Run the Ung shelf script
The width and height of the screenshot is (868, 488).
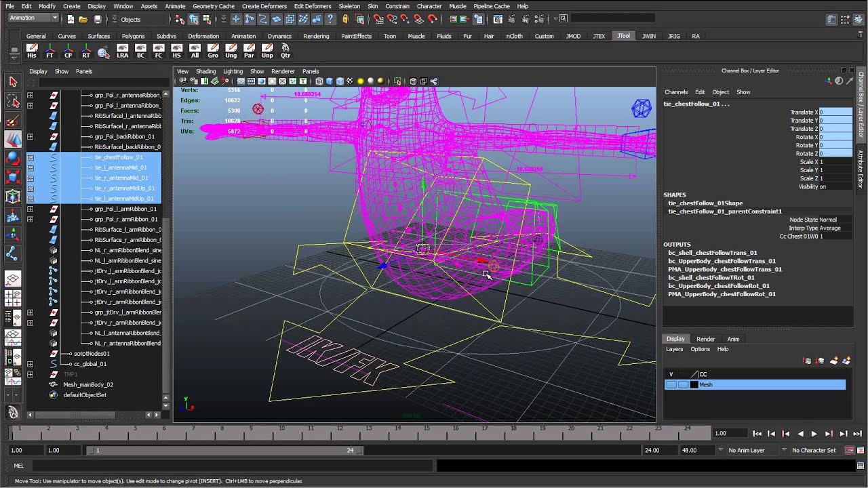(231, 51)
